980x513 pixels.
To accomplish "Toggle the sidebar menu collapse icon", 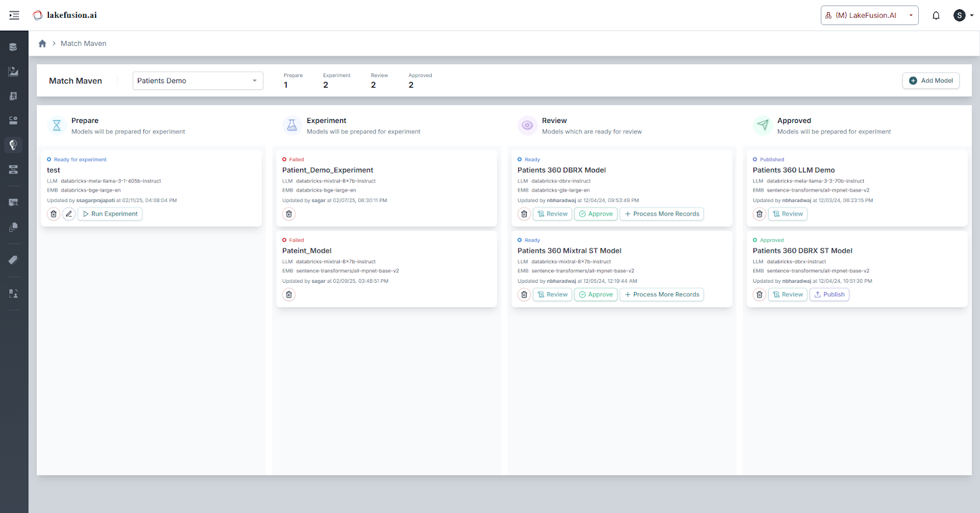I will 14,15.
